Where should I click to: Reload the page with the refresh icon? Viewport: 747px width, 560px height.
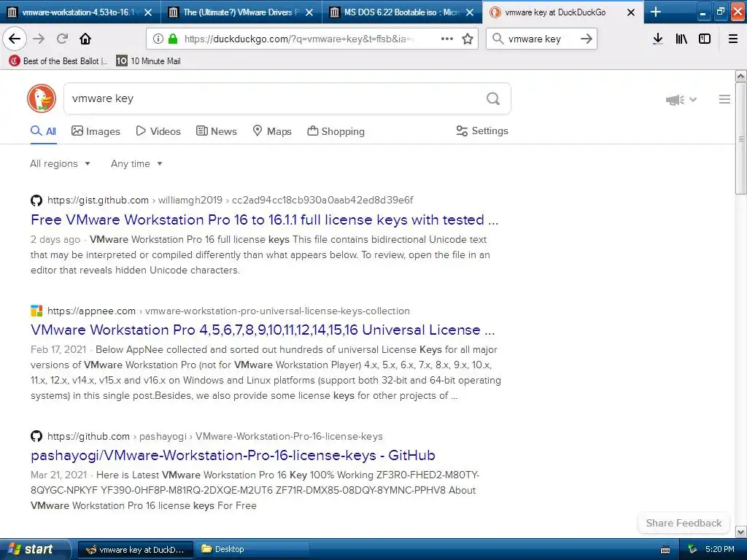tap(63, 39)
